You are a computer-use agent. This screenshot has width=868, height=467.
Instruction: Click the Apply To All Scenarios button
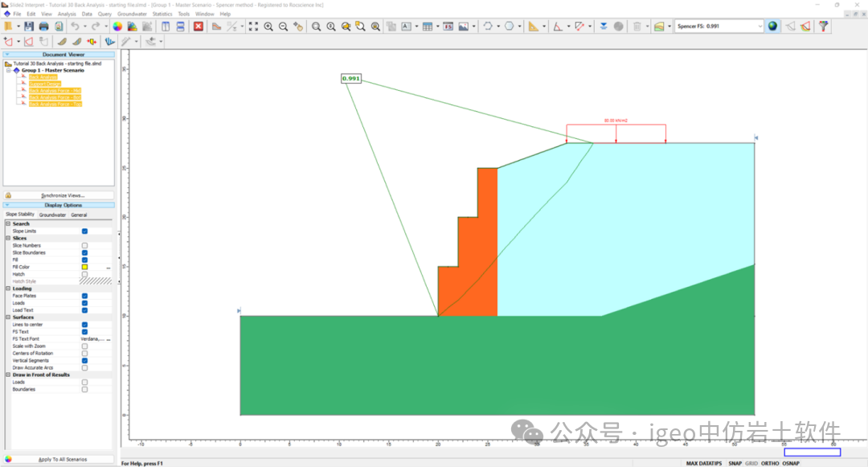63,459
